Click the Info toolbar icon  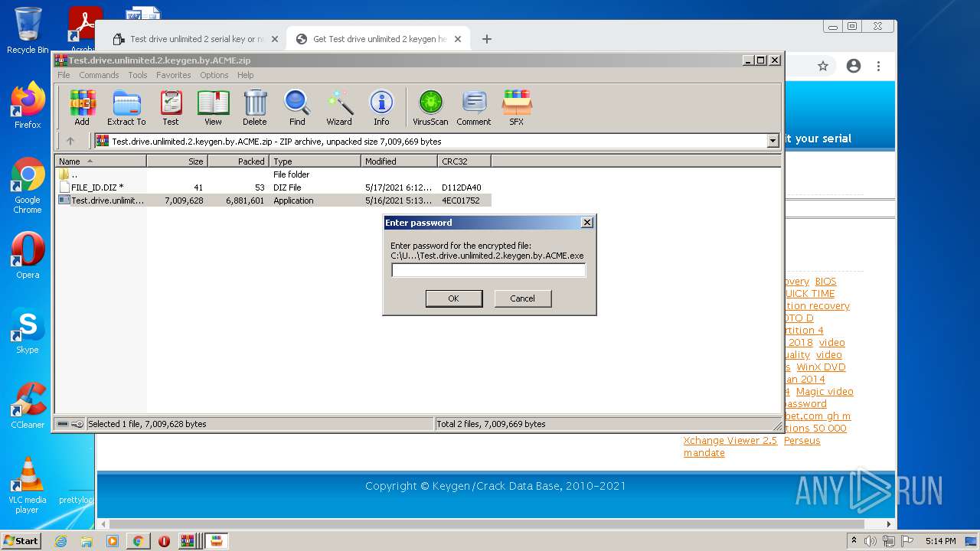pos(381,107)
